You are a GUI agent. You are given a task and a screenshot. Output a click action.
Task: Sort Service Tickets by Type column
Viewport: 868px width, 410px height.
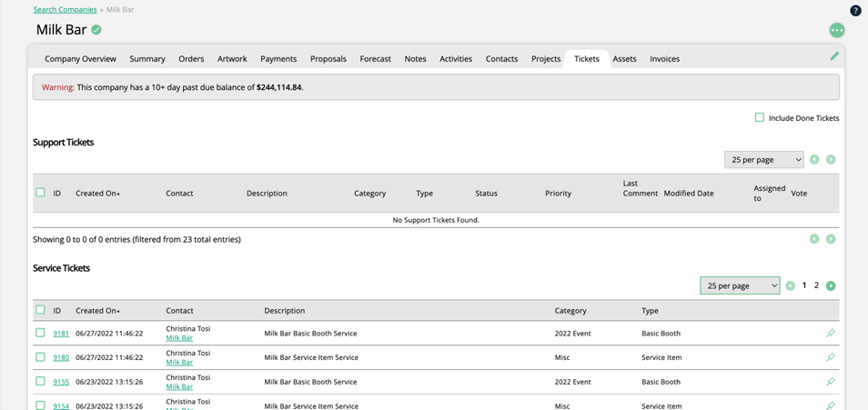(650, 311)
